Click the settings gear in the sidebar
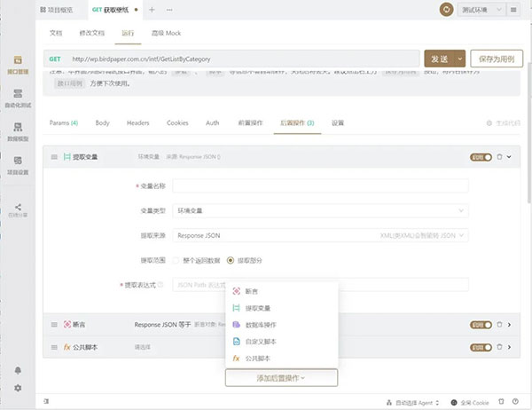 [18, 388]
